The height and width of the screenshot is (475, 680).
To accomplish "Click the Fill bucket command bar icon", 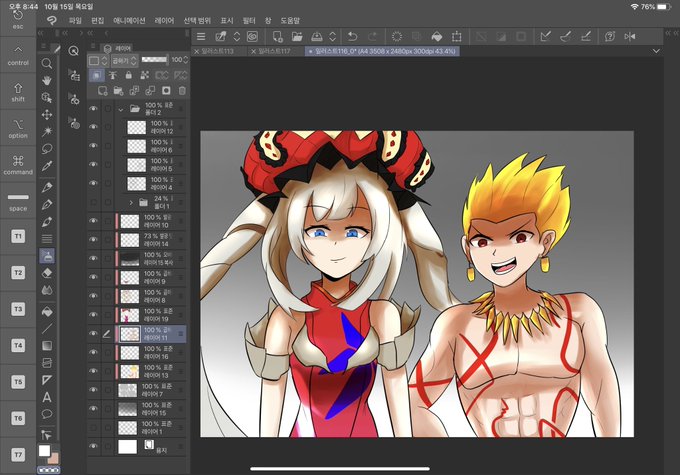I will coord(437,36).
